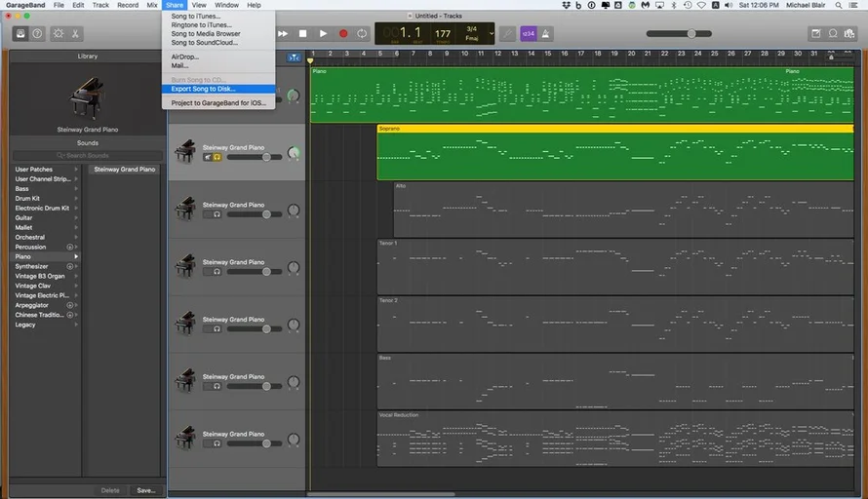
Task: Open Spotlight search in the macOS menu bar
Action: 839,5
